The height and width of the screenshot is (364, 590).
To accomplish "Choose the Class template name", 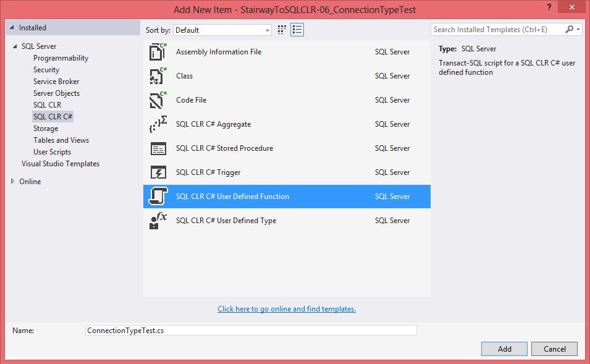I will [x=184, y=76].
